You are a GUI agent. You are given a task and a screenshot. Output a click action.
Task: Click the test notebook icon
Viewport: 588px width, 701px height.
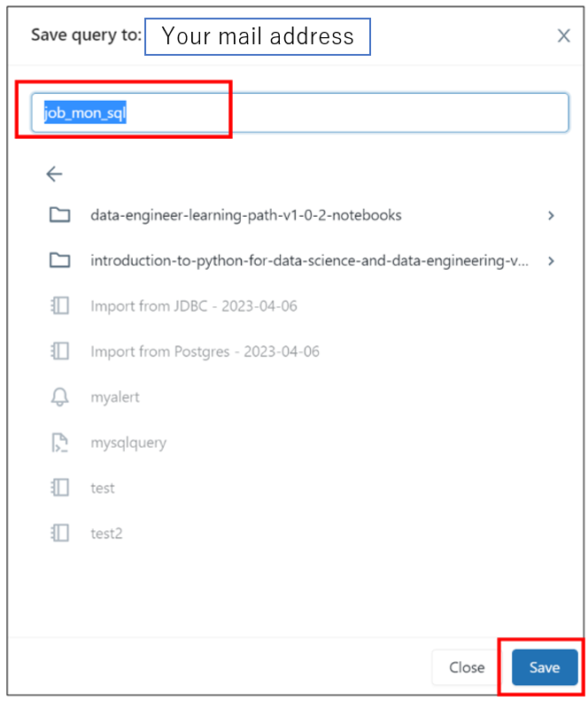59,488
